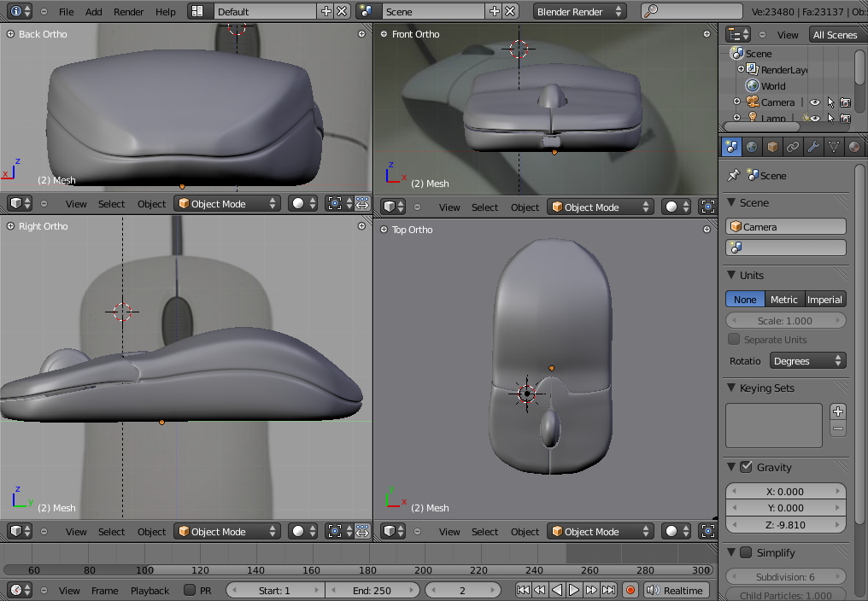Screen dimensions: 868x601
Task: Play the animation forward
Action: coord(574,590)
